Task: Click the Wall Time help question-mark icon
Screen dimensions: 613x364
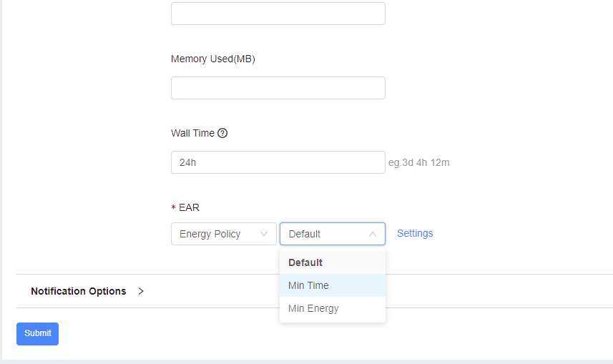Action: [x=222, y=133]
